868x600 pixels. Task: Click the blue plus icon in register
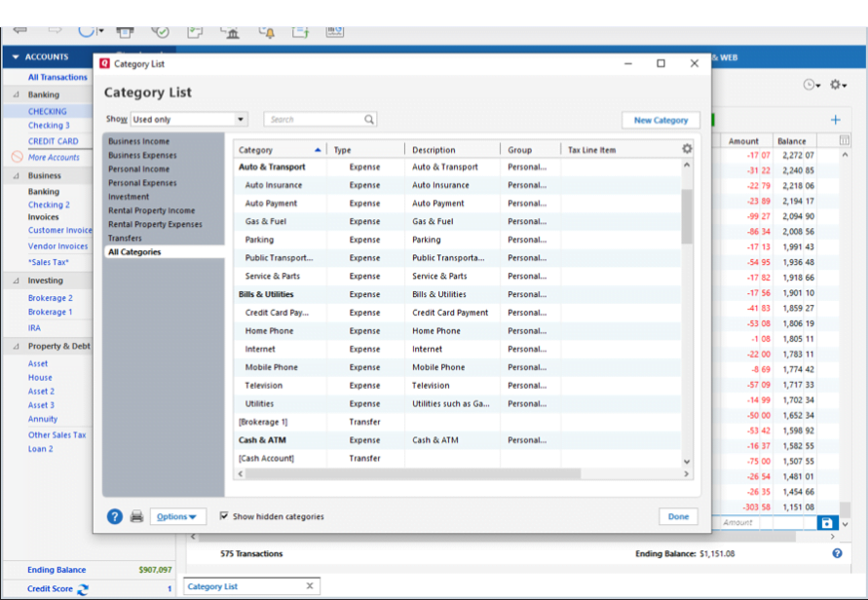835,120
